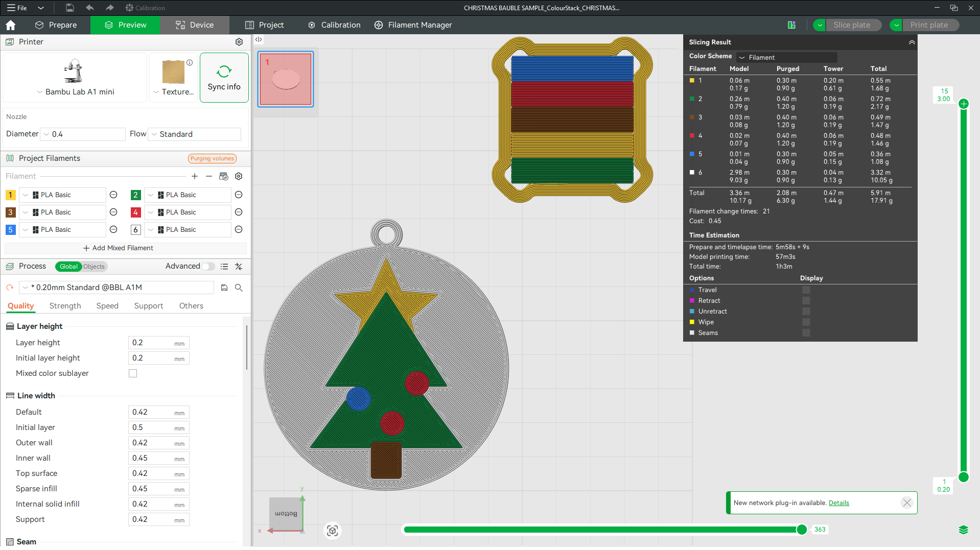This screenshot has width=980, height=550.
Task: Open Flow Standard dropdown
Action: tap(194, 134)
